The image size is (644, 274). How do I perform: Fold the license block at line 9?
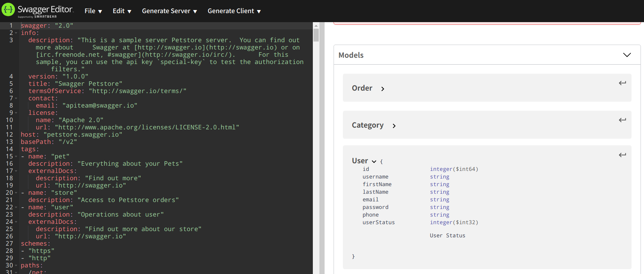(16, 113)
